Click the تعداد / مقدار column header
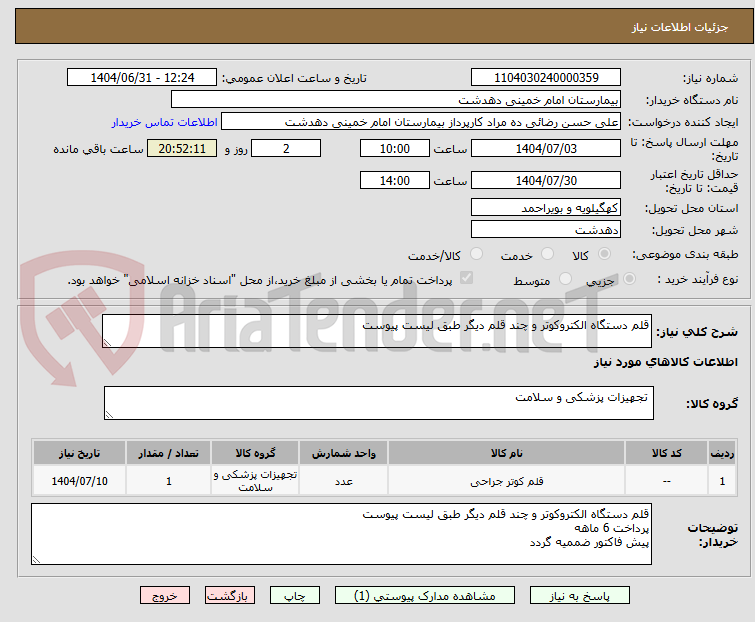The height and width of the screenshot is (622, 755). [169, 453]
